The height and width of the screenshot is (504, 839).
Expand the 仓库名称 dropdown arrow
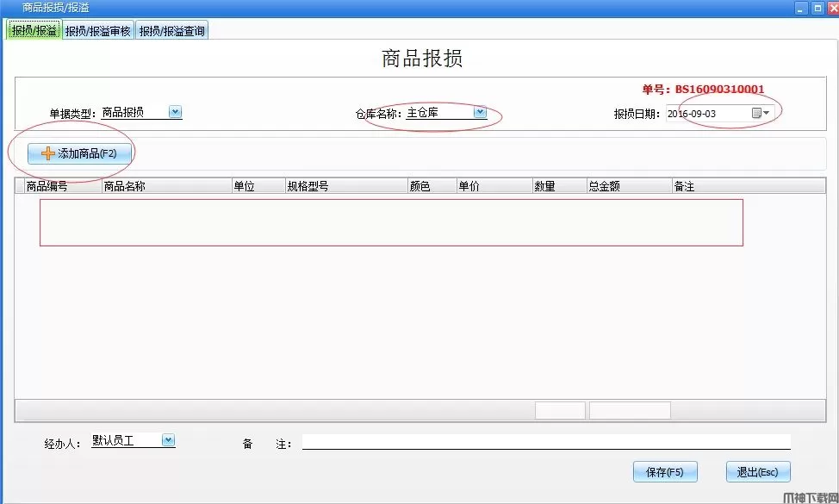click(x=480, y=112)
